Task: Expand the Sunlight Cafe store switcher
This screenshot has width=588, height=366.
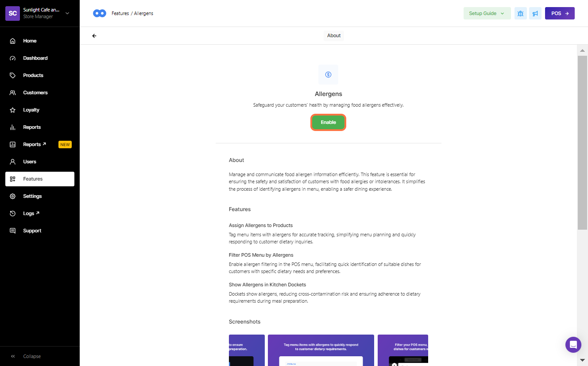Action: pos(67,13)
